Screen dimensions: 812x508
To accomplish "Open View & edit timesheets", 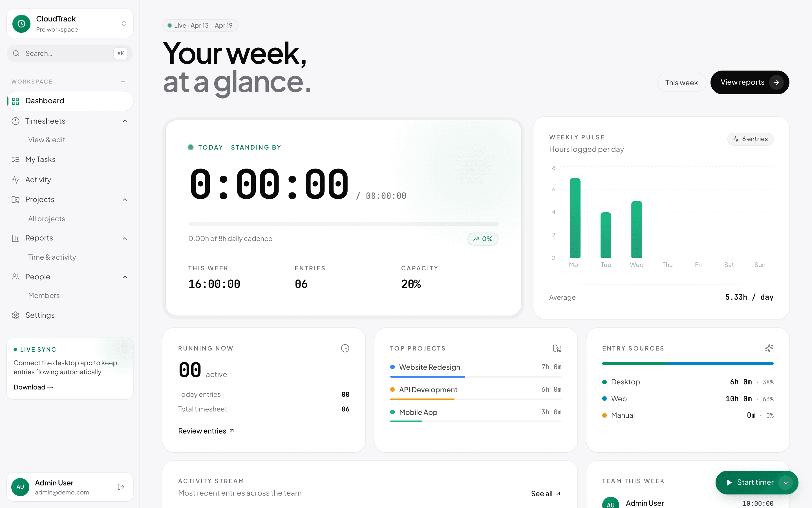I will click(x=47, y=140).
